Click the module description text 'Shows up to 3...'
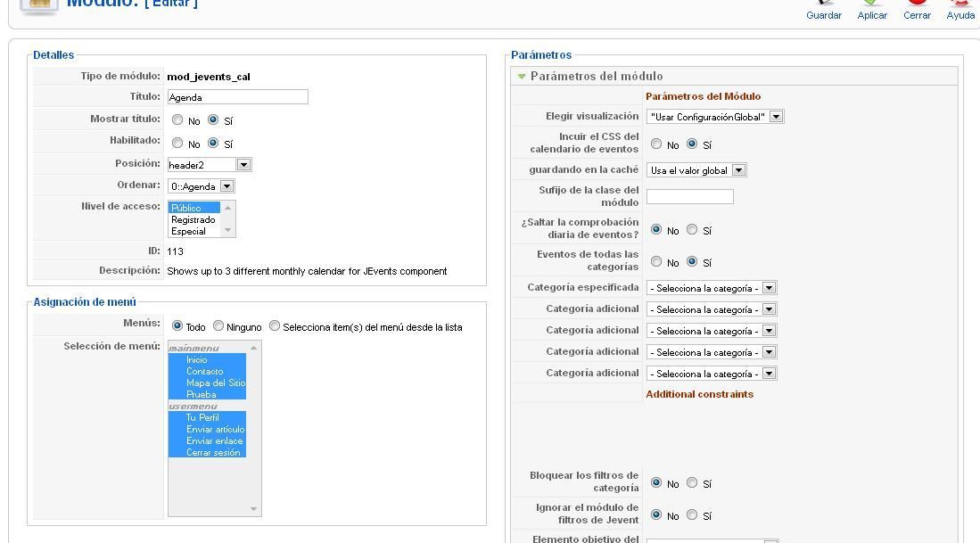 (x=307, y=271)
